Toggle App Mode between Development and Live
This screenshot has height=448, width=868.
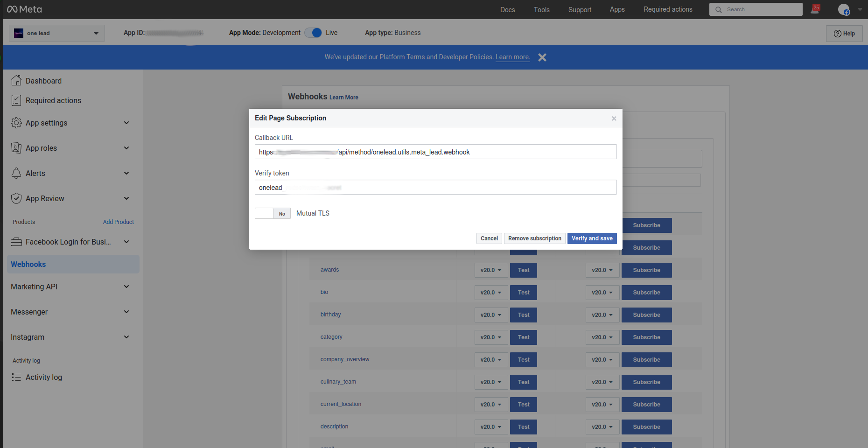pyautogui.click(x=313, y=33)
